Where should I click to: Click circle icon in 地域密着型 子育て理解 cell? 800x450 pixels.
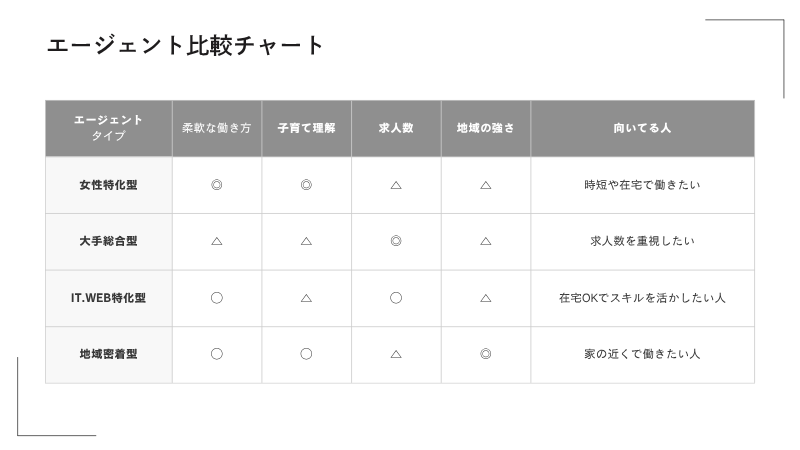tap(306, 354)
